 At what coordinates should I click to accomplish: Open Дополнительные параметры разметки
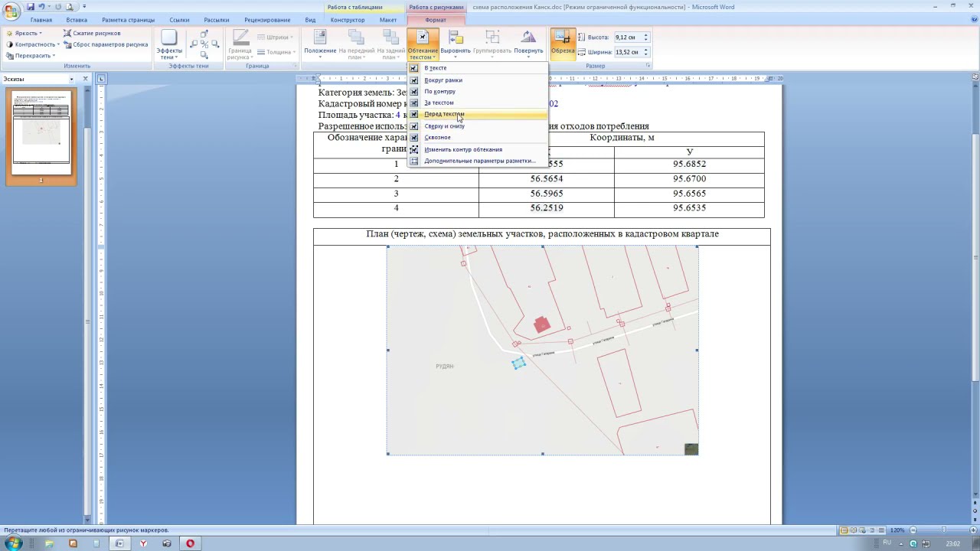click(478, 161)
